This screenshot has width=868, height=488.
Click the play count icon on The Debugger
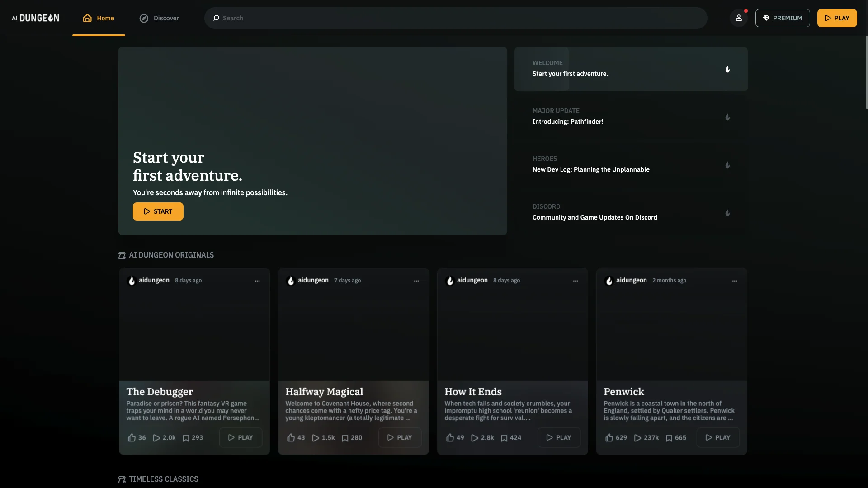156,438
